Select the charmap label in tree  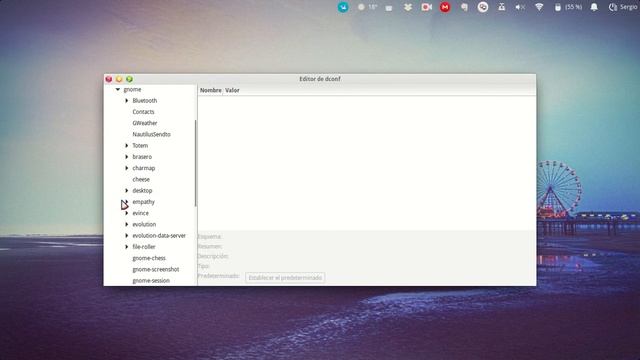144,168
